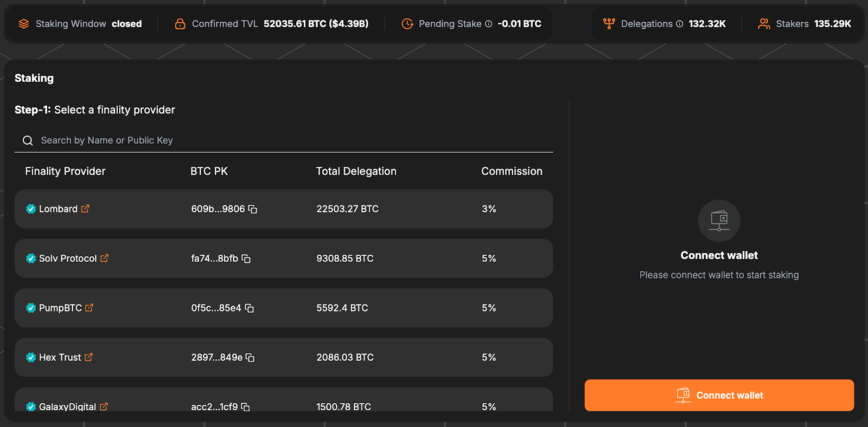Screen dimensions: 868x427
Task: Select the Lombard finality provider name
Action: click(x=58, y=209)
